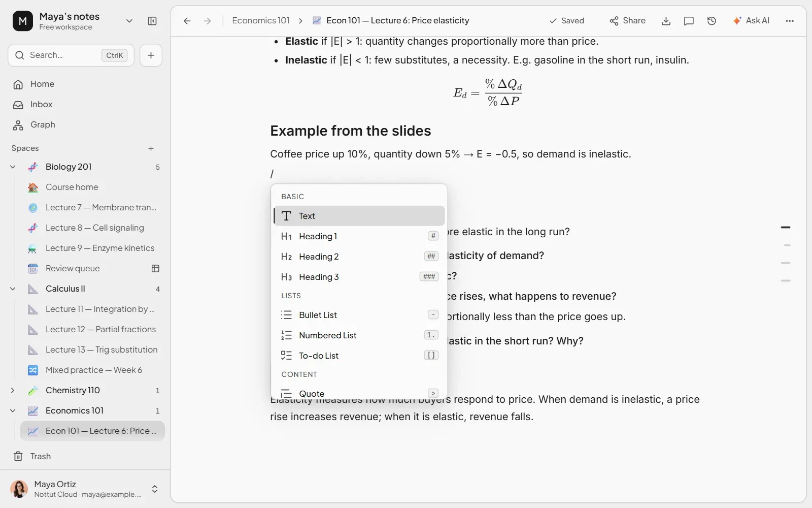Open Course home page
The height and width of the screenshot is (508, 812).
[92, 187]
